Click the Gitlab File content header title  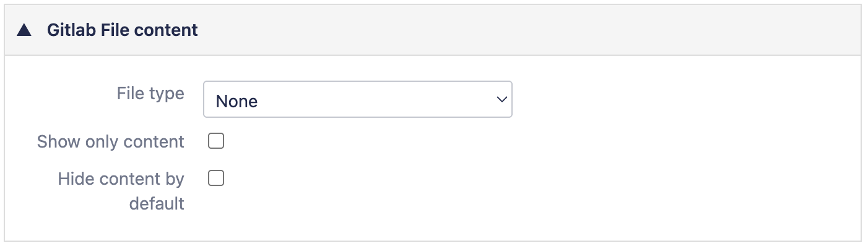pyautogui.click(x=123, y=30)
